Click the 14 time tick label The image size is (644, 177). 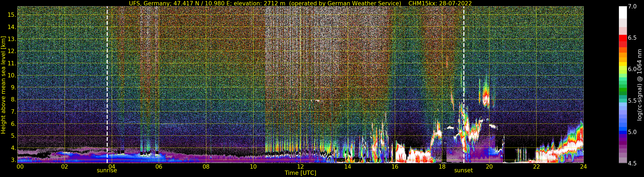click(347, 166)
